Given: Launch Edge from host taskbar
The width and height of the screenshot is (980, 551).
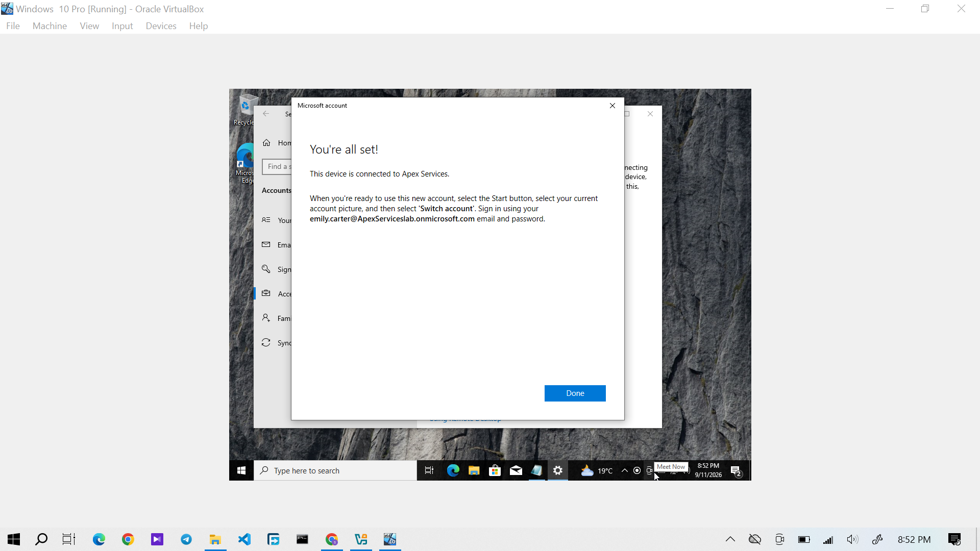Looking at the screenshot, I should pyautogui.click(x=99, y=539).
